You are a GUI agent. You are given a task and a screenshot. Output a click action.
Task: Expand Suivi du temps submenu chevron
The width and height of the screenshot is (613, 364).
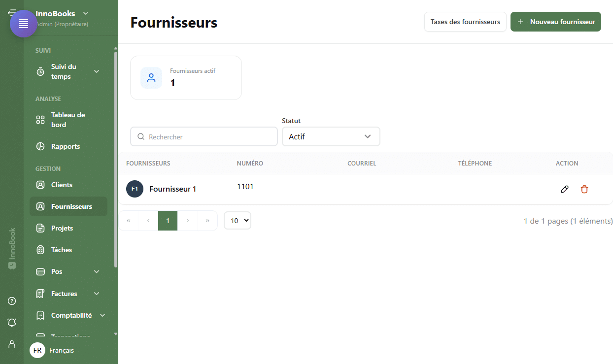(x=97, y=71)
